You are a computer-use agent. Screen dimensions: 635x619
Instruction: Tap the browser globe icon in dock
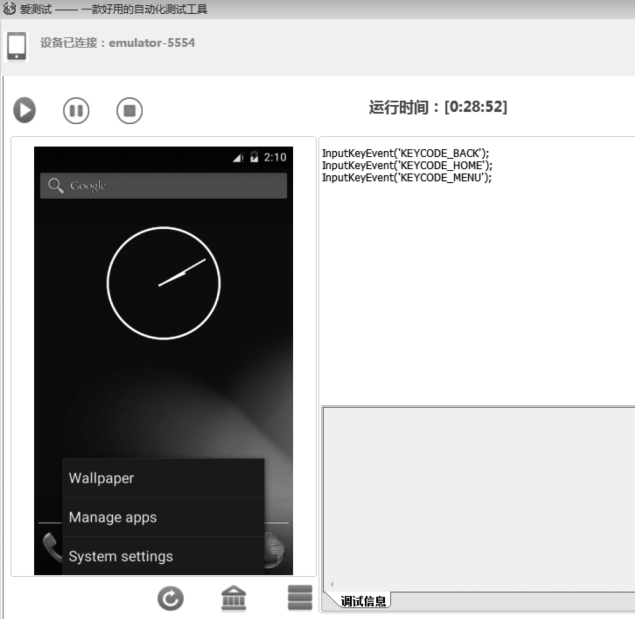click(x=275, y=549)
